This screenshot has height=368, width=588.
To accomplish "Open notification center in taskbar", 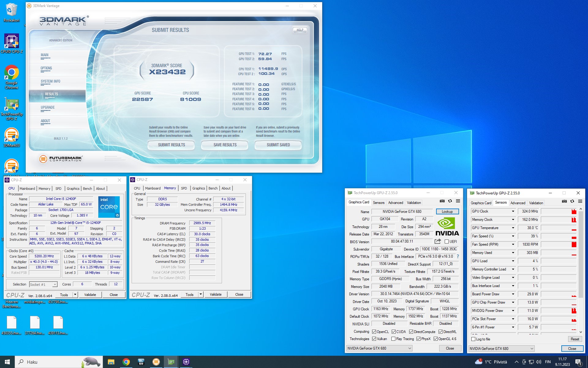I will click(x=578, y=362).
